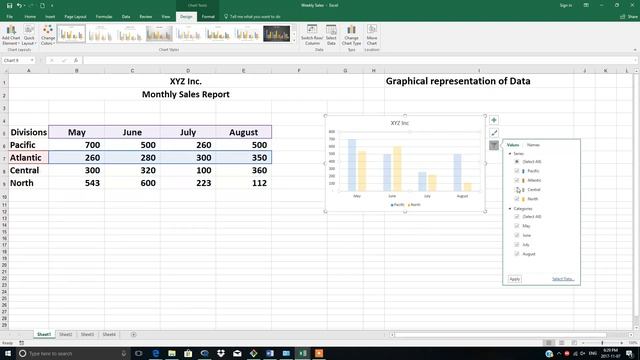Click the chart legend

(x=405, y=205)
